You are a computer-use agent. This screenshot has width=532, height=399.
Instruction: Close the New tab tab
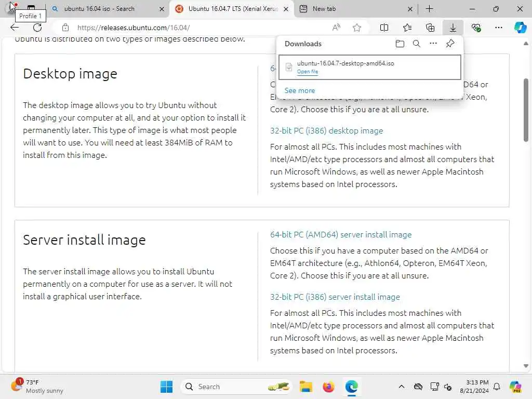click(410, 9)
